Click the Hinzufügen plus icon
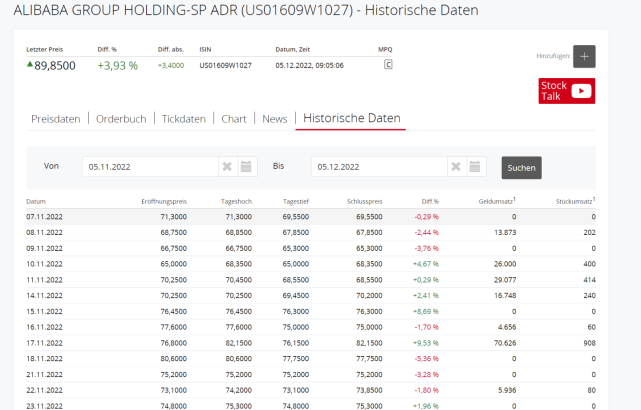Viewport: 641px width, 410px height. 585,57
